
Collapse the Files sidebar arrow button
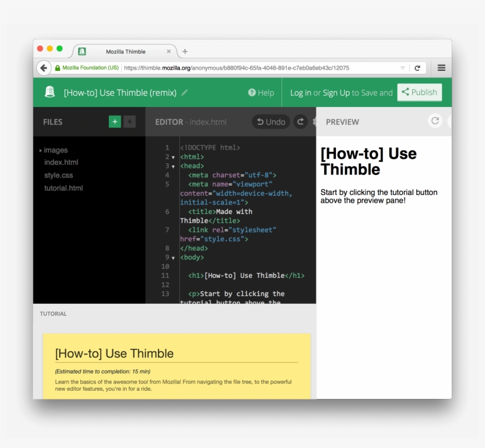click(x=130, y=122)
